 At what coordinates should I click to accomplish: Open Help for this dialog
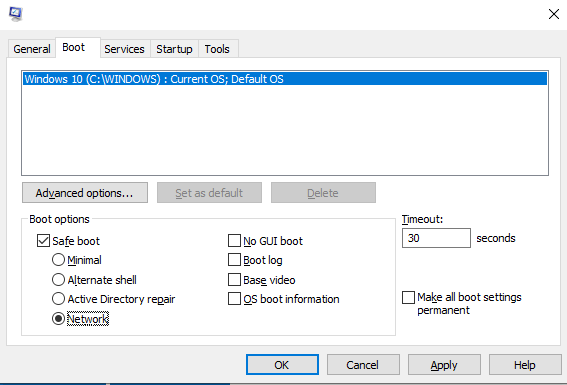click(x=525, y=365)
